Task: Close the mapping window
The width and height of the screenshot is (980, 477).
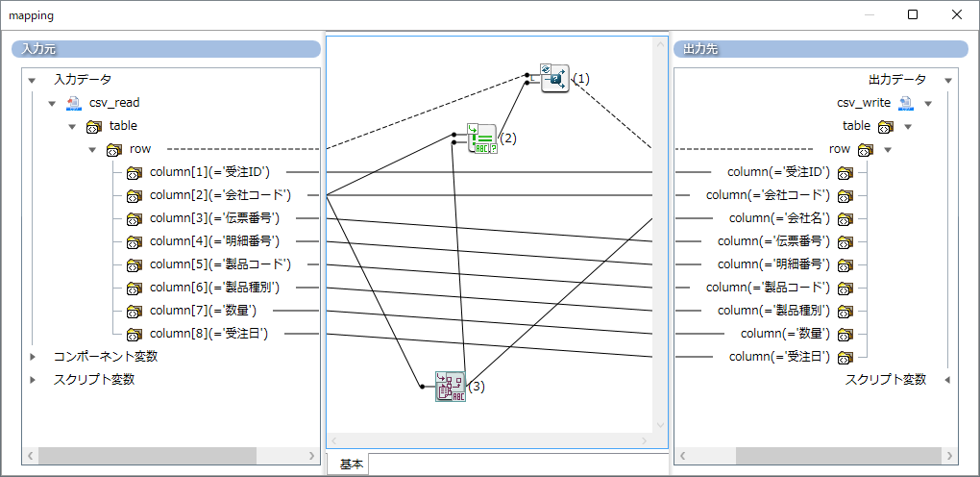Action: pyautogui.click(x=956, y=15)
